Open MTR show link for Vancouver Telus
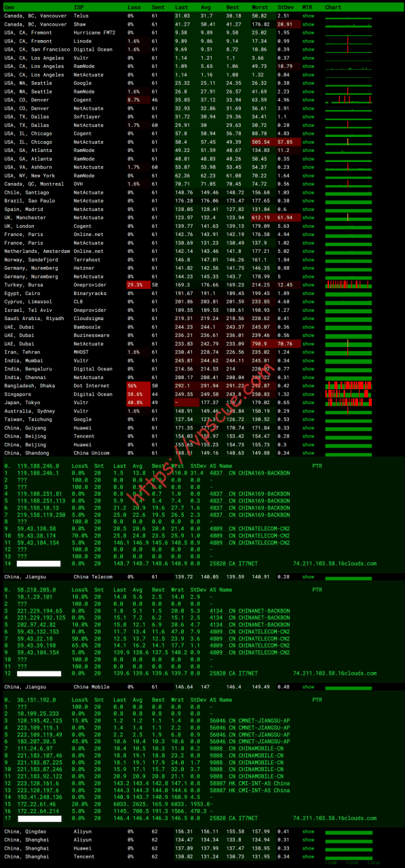The height and width of the screenshot is (868, 405). 308,15
